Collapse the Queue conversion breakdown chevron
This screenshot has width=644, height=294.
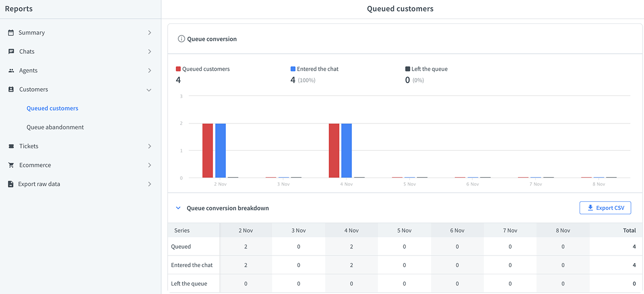tap(178, 208)
